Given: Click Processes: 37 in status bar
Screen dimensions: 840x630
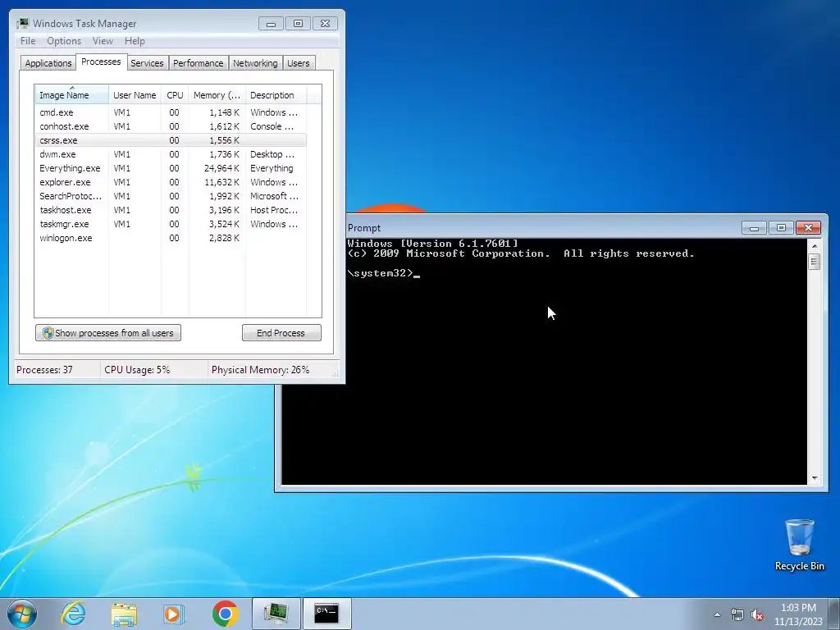Looking at the screenshot, I should pyautogui.click(x=44, y=370).
